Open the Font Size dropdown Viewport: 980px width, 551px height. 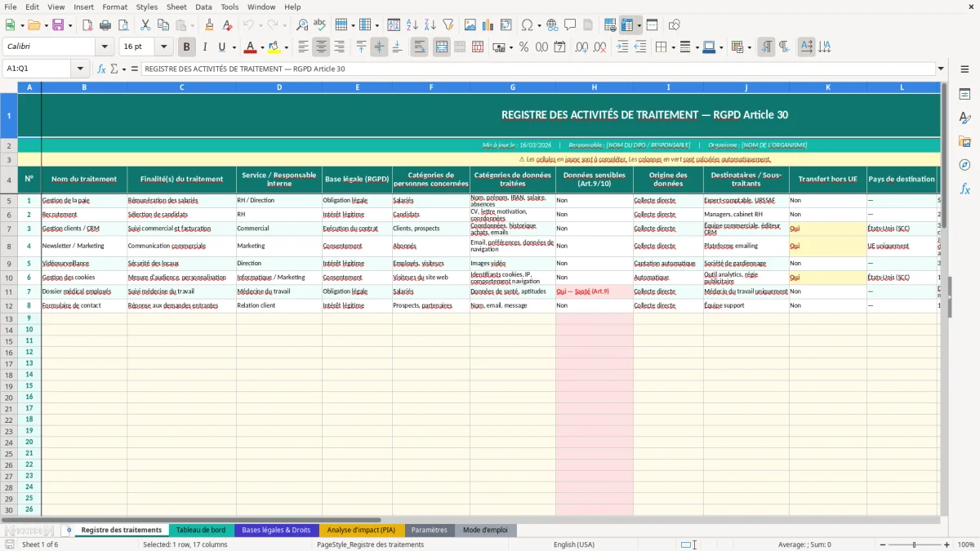[164, 47]
